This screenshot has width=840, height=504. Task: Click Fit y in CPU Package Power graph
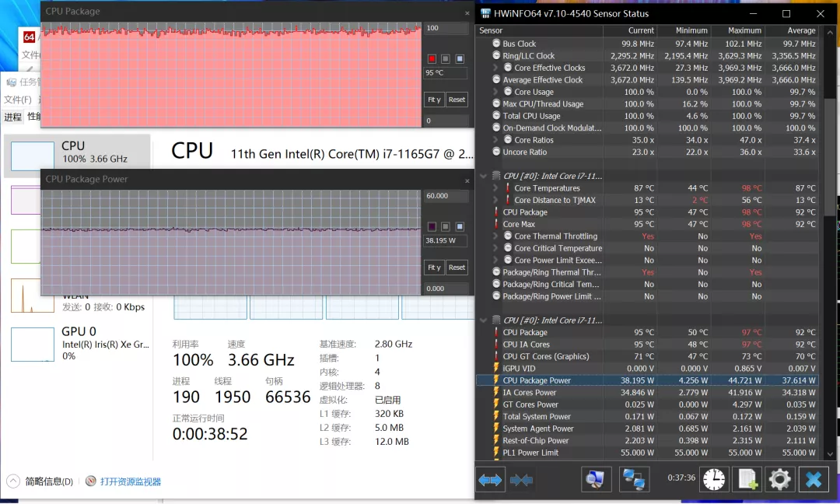pyautogui.click(x=434, y=268)
